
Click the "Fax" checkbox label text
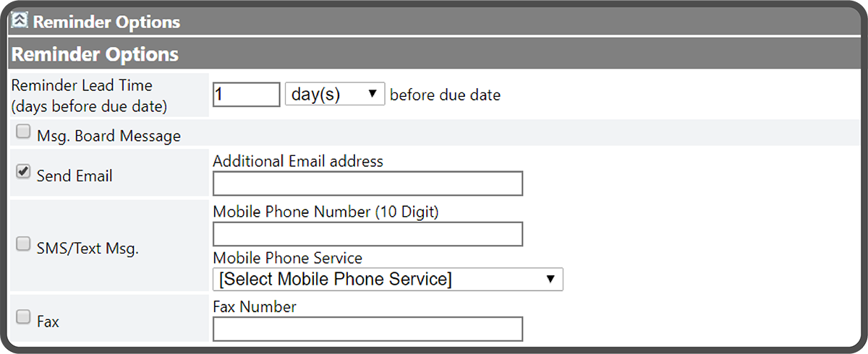tap(48, 321)
